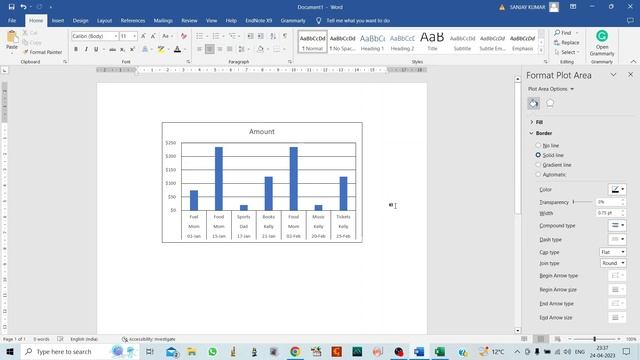Select Solid line border option

tap(549, 155)
